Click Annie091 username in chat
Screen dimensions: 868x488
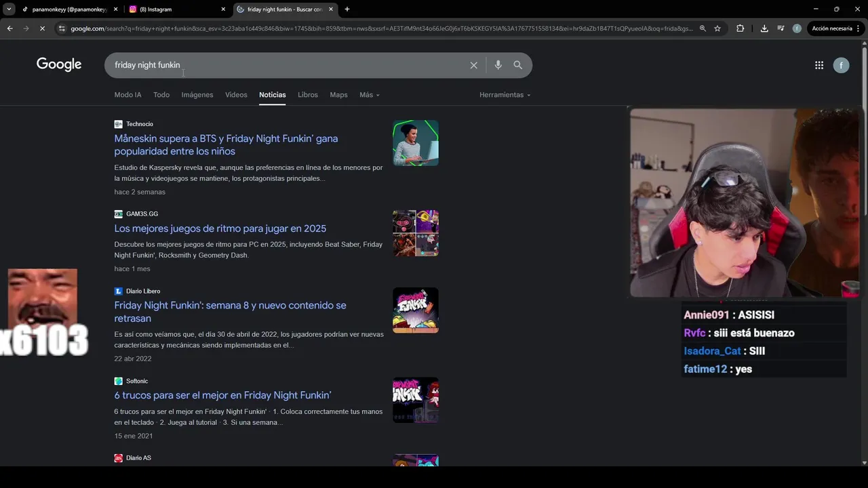[x=706, y=315]
